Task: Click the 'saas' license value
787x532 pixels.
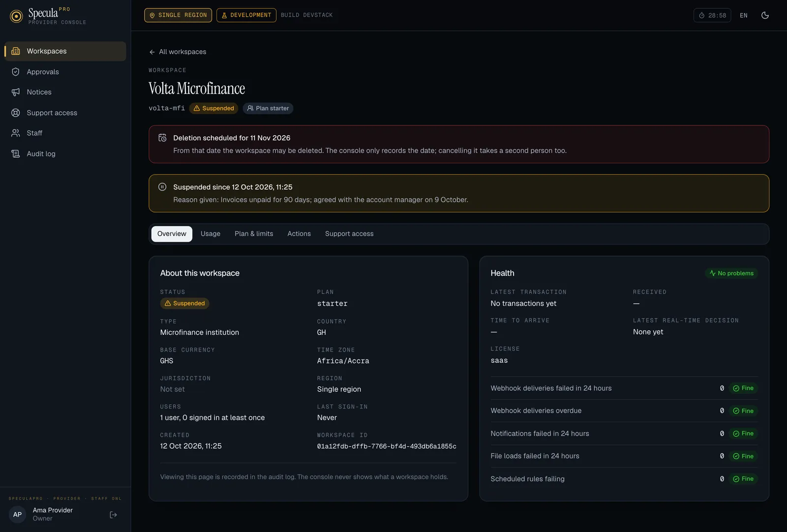Action: pyautogui.click(x=499, y=361)
